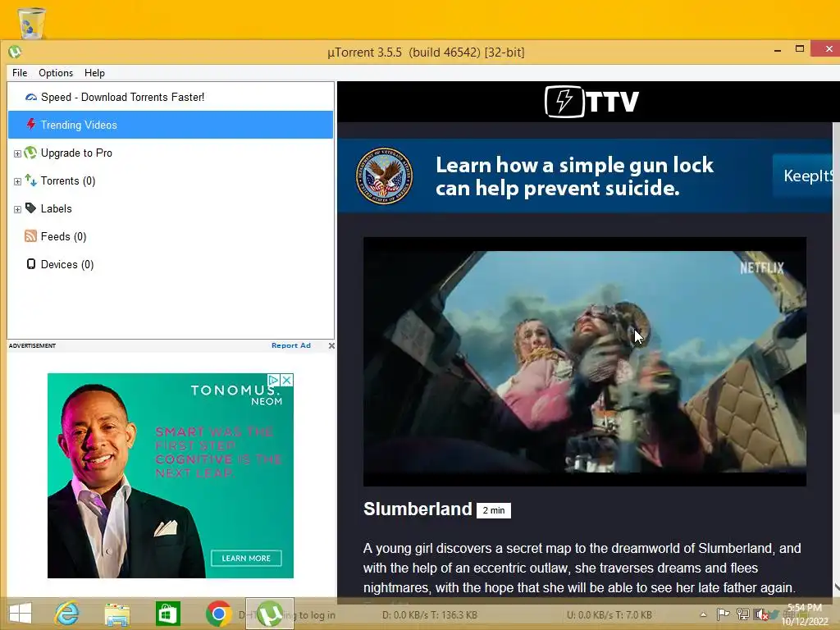
Task: Click the muted volume tray icon
Action: click(x=760, y=614)
